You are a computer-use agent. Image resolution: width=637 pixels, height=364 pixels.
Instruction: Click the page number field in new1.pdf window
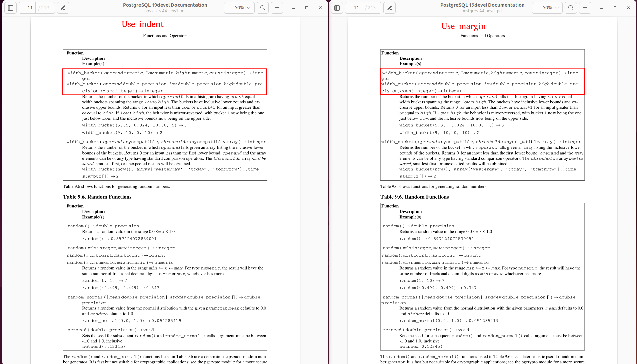tap(30, 8)
